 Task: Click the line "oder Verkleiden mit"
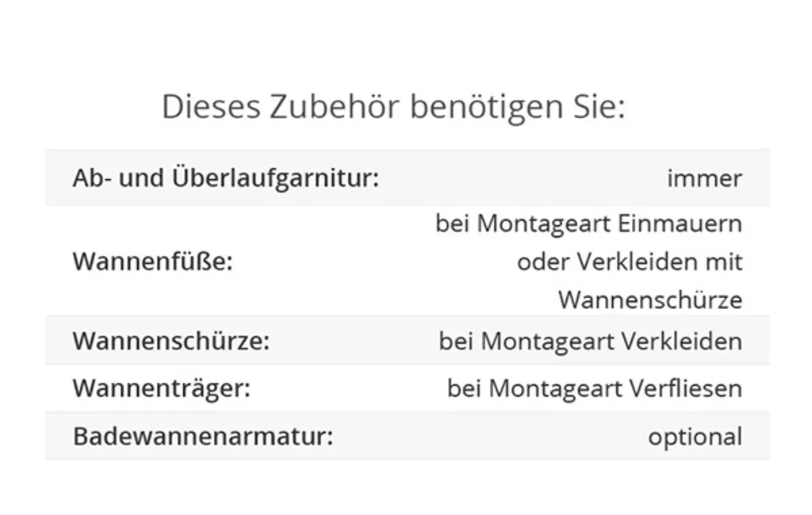(x=630, y=261)
